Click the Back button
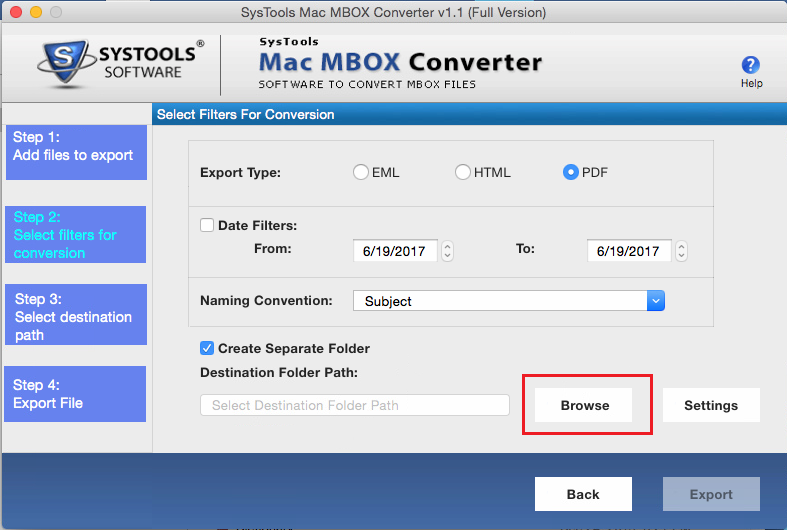This screenshot has width=787, height=530. pyautogui.click(x=583, y=494)
